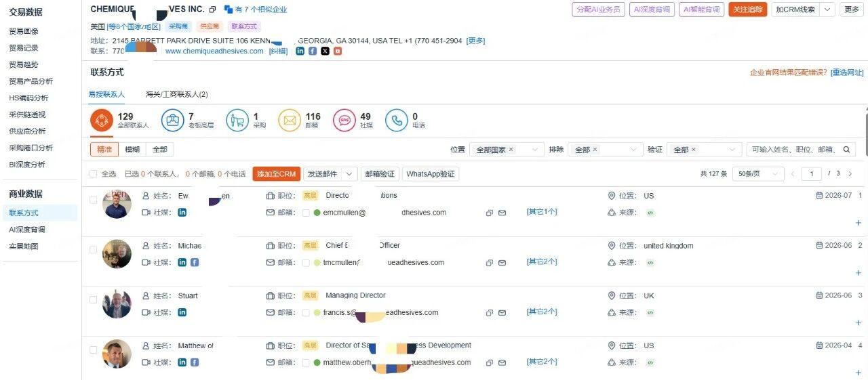Screen dimensions: 868x380
Task: Send mail to francis.s via envelope icon
Action: [x=502, y=313]
